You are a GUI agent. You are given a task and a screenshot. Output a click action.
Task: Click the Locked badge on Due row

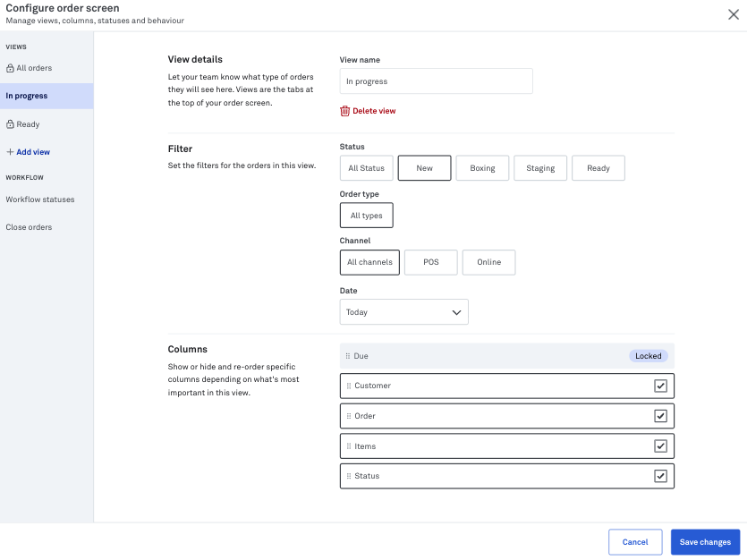(649, 356)
